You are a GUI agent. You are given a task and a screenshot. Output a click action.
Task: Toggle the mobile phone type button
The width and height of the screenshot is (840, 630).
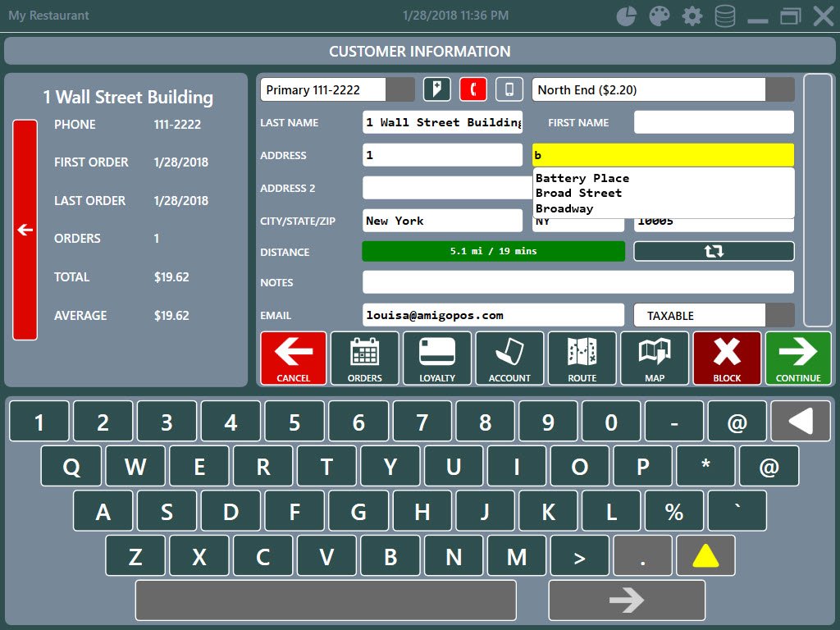coord(509,89)
